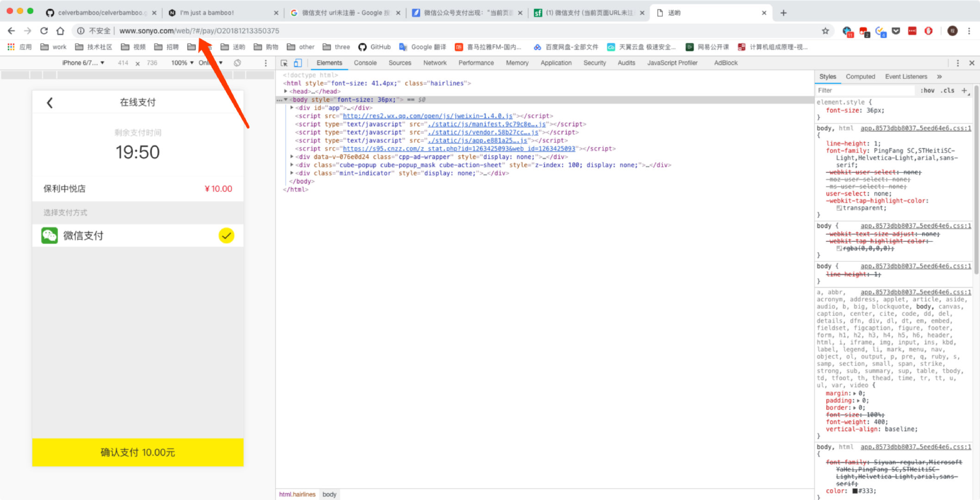The height and width of the screenshot is (500, 980).
Task: Toggle the .cls class editor
Action: tap(948, 90)
